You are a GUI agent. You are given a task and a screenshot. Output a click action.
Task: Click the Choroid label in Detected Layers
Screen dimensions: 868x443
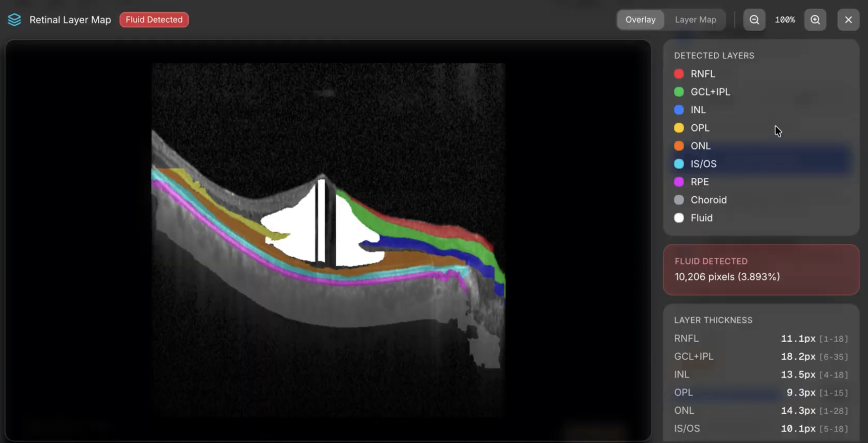709,200
